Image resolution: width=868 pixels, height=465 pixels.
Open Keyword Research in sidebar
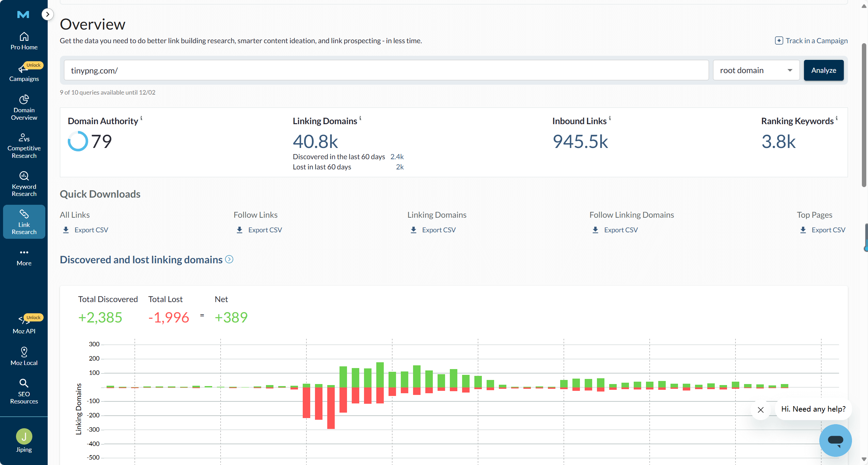(24, 184)
